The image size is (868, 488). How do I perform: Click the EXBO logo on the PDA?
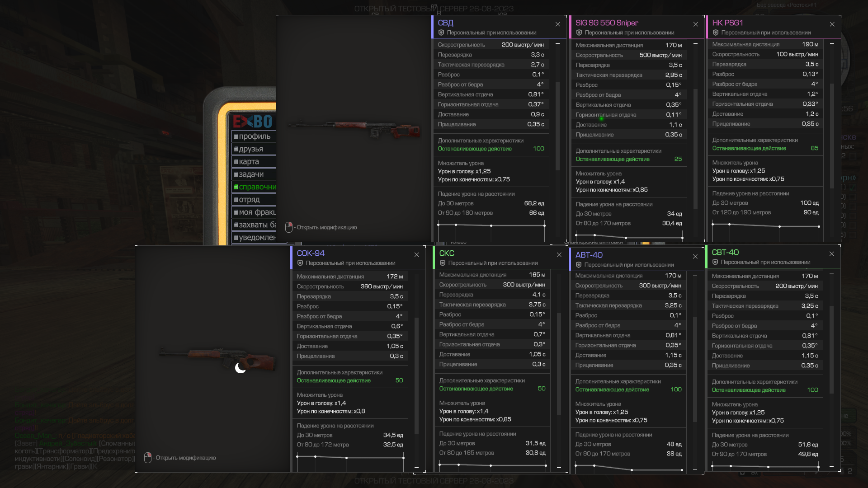point(253,122)
